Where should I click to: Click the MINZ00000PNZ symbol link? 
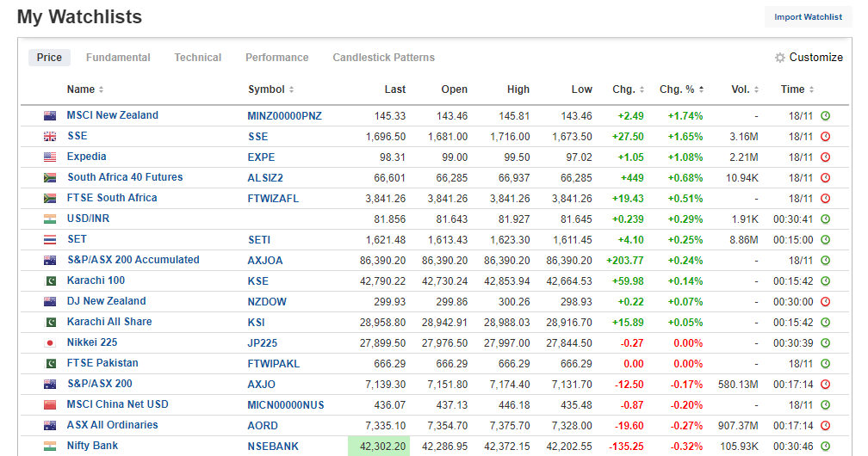[284, 116]
